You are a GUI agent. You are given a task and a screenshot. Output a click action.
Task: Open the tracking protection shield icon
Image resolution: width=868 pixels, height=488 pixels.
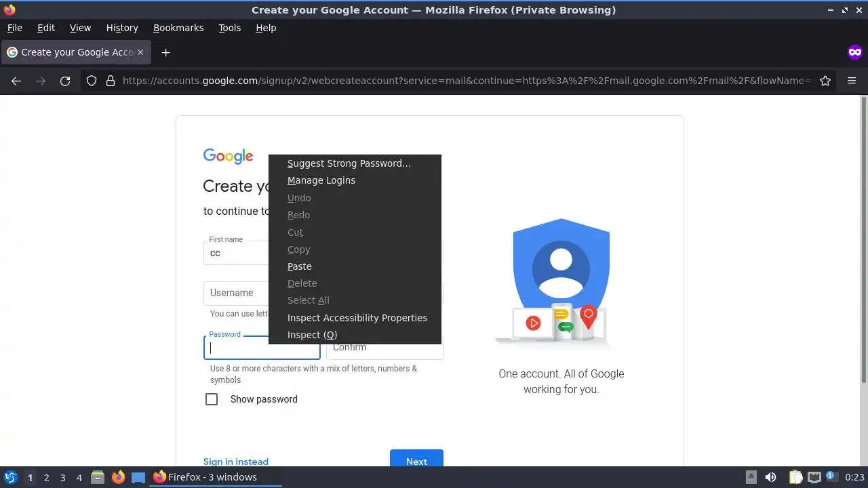[x=92, y=81]
